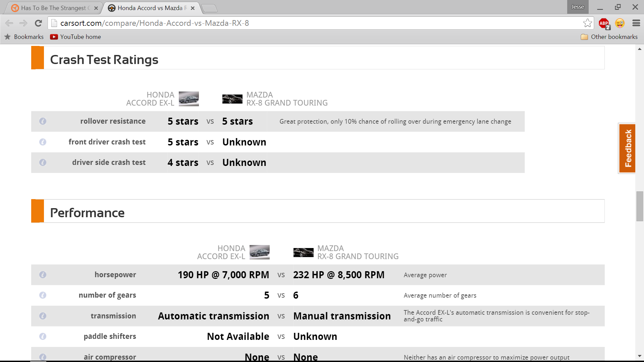644x362 pixels.
Task: Click the 'horsepower' label
Action: click(x=115, y=275)
